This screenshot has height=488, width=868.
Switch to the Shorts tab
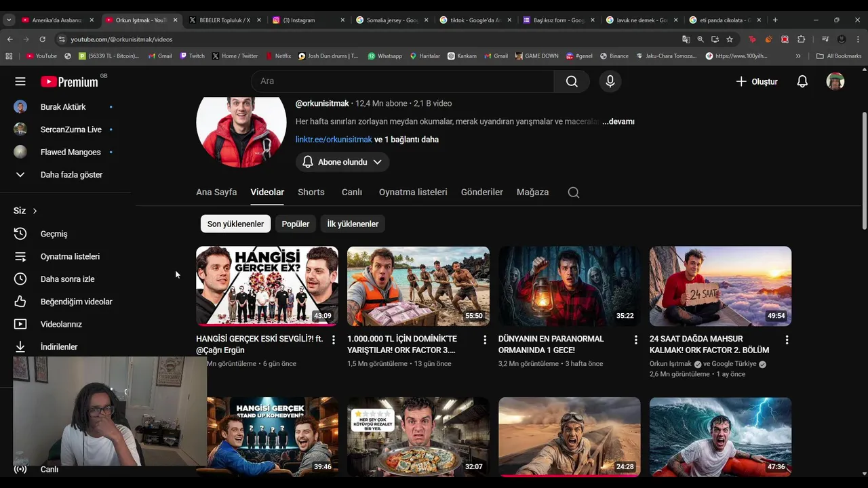click(x=311, y=192)
